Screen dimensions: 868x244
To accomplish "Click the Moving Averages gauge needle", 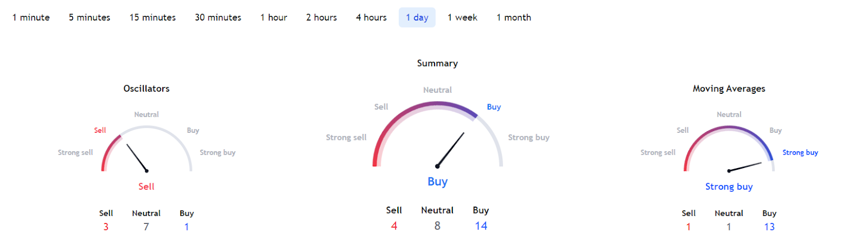I will [745, 166].
